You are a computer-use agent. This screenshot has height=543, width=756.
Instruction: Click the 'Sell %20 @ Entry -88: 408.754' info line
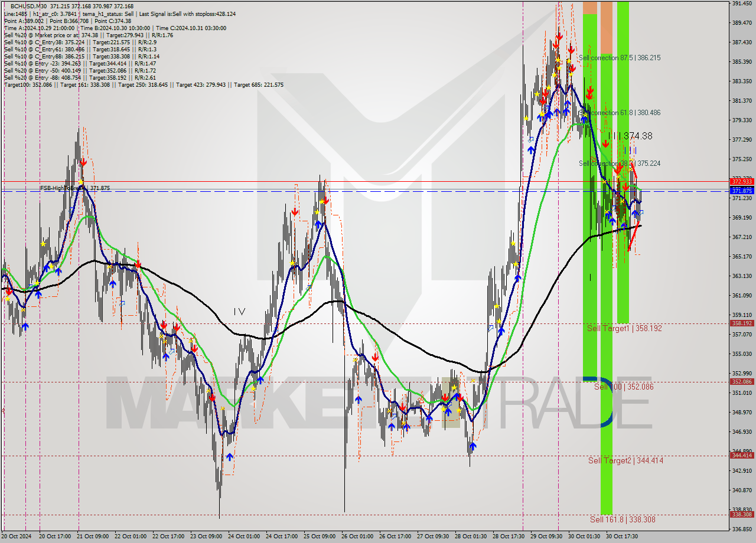coord(80,77)
